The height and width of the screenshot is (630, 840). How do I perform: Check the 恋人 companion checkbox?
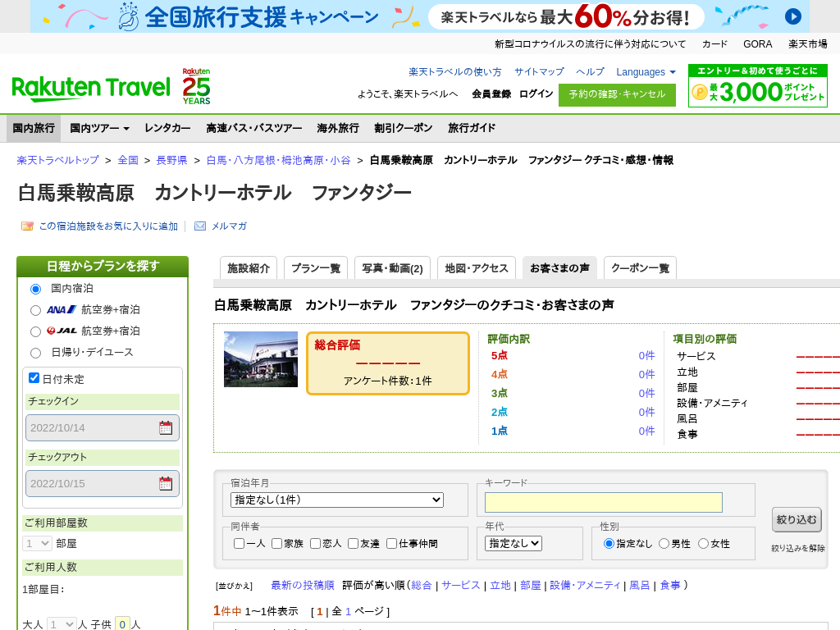[316, 544]
